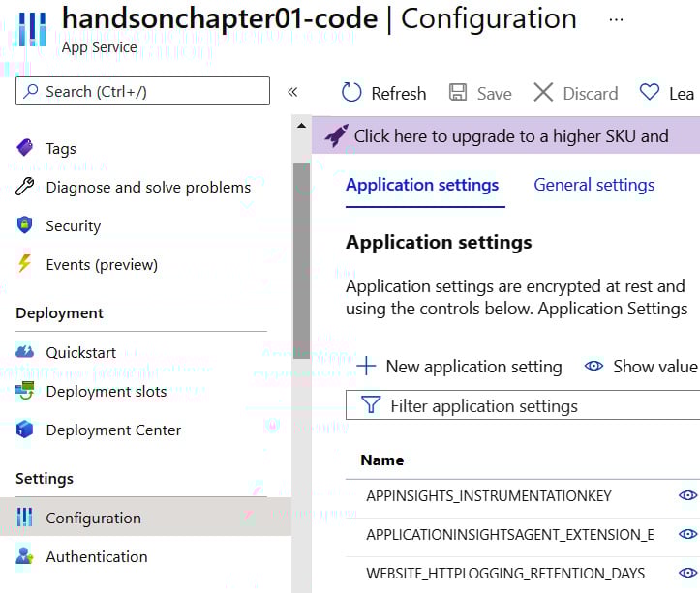Click the handsonchapter01-code page title
The image size is (700, 593).
pos(220,18)
